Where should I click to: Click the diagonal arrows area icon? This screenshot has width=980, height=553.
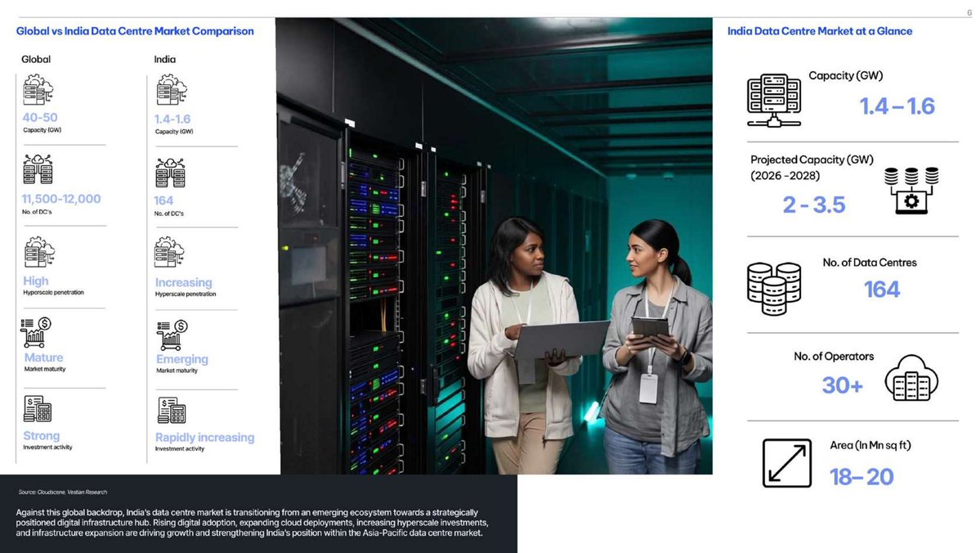pos(787,463)
